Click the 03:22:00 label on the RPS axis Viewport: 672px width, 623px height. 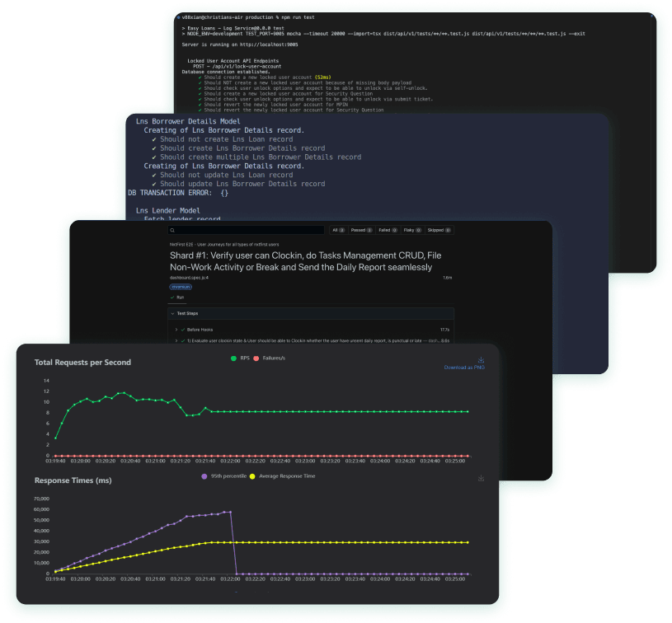230,461
